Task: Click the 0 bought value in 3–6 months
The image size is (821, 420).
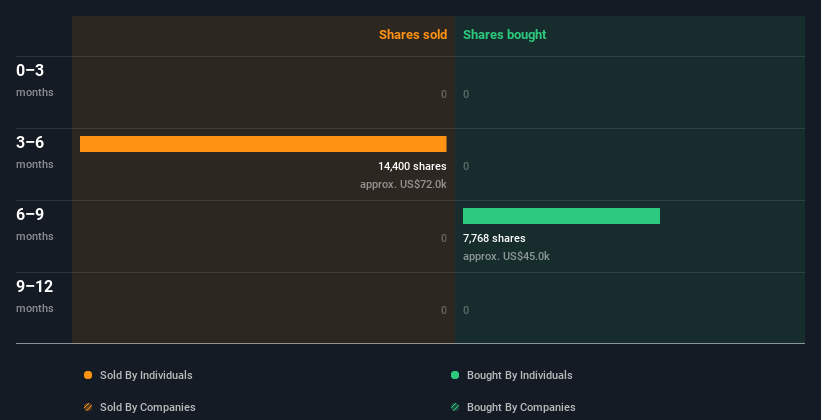Action: 466,167
